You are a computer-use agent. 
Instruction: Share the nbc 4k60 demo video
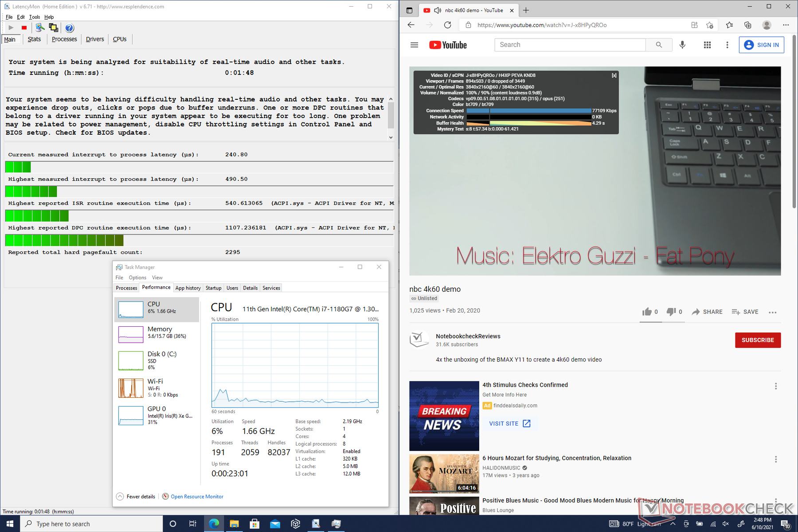tap(707, 312)
